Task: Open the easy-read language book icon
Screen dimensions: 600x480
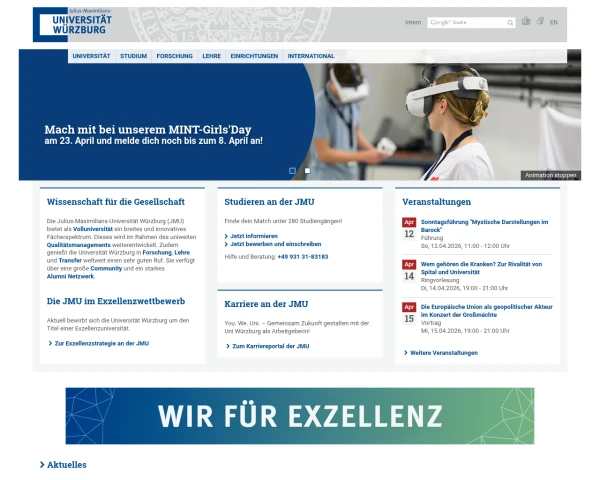Action: pos(526,21)
